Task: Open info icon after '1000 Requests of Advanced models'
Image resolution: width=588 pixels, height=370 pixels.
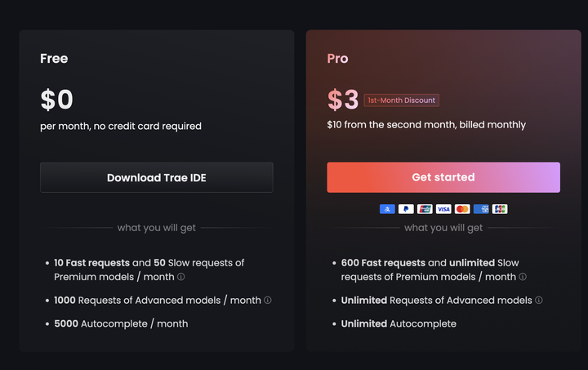Action: [x=268, y=300]
